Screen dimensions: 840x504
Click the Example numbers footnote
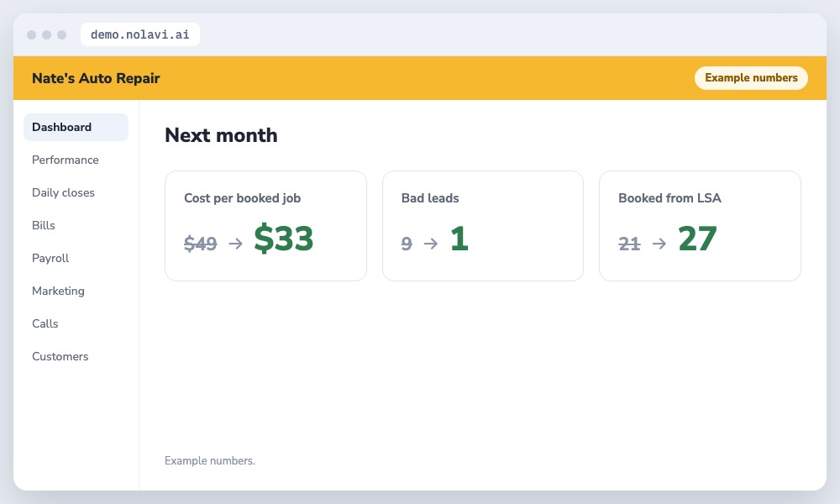[x=210, y=460]
